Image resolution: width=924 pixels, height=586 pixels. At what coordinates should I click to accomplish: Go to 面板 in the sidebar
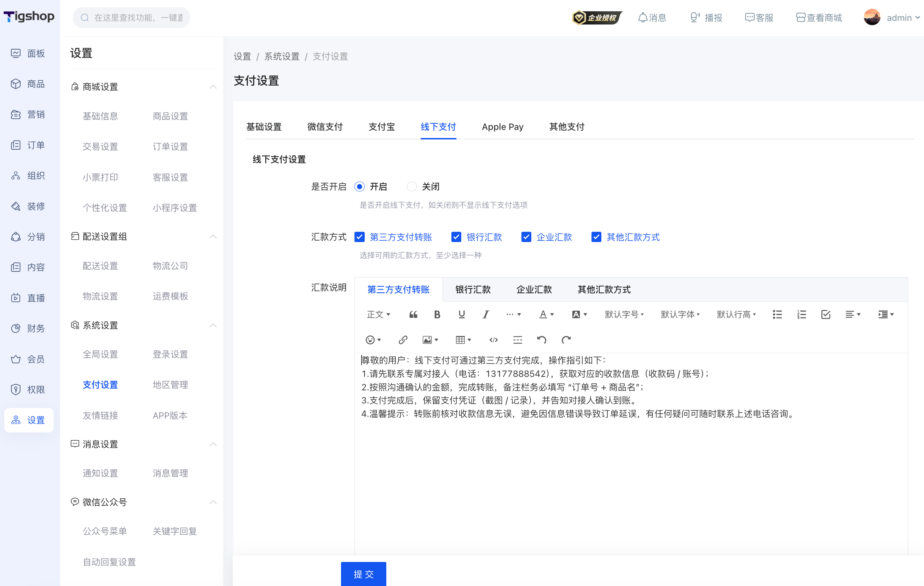click(x=28, y=53)
